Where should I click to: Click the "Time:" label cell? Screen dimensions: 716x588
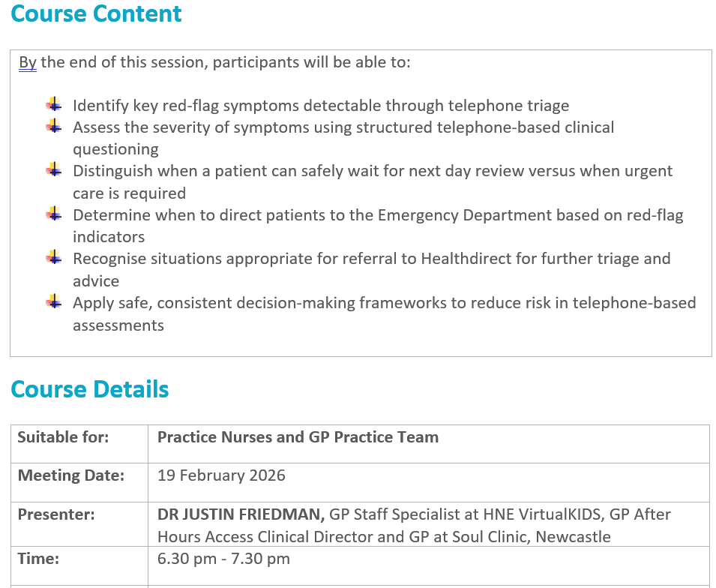pyautogui.click(x=38, y=559)
